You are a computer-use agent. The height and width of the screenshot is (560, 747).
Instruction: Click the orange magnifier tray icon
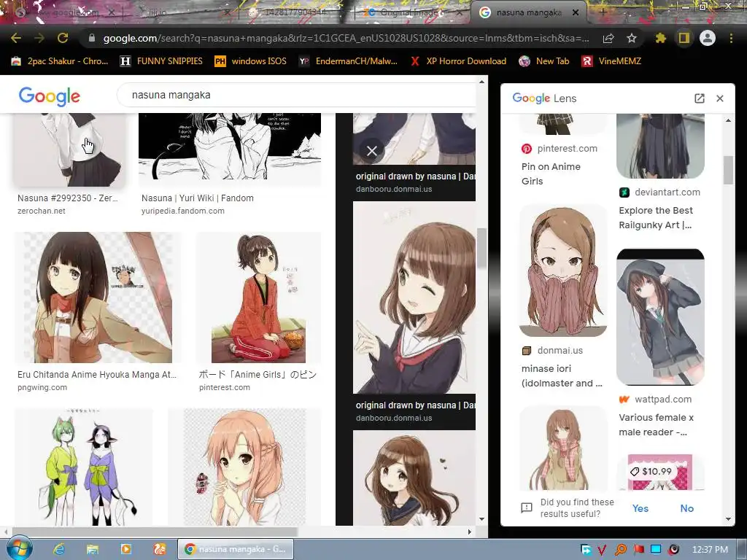pyautogui.click(x=621, y=550)
